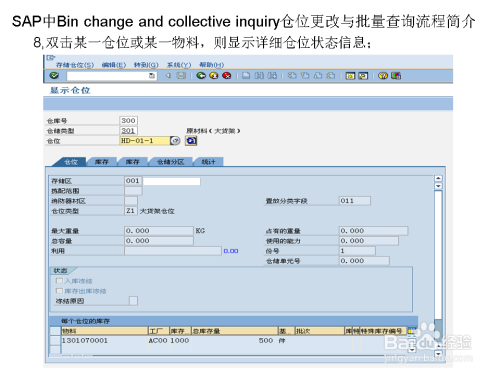Click the green Back arrow icon
The height and width of the screenshot is (375, 500).
201,76
